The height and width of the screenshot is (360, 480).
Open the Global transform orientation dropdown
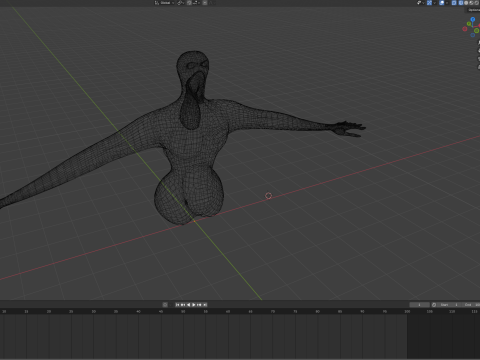point(164,3)
